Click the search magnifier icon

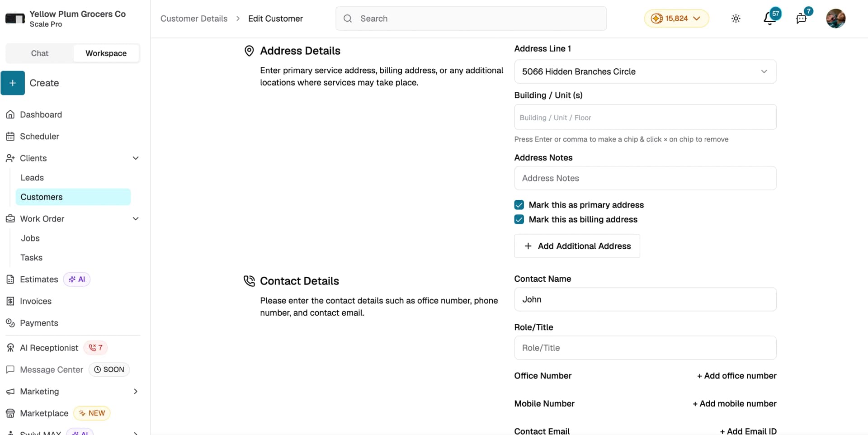point(348,19)
